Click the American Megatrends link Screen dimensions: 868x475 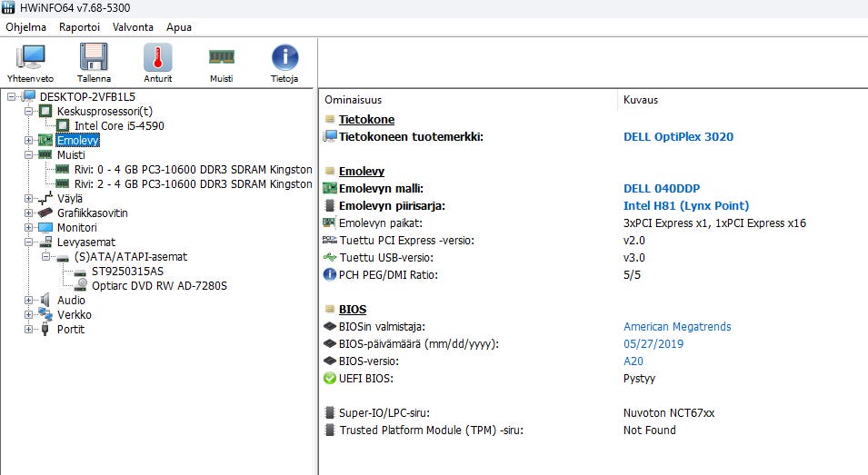(677, 326)
